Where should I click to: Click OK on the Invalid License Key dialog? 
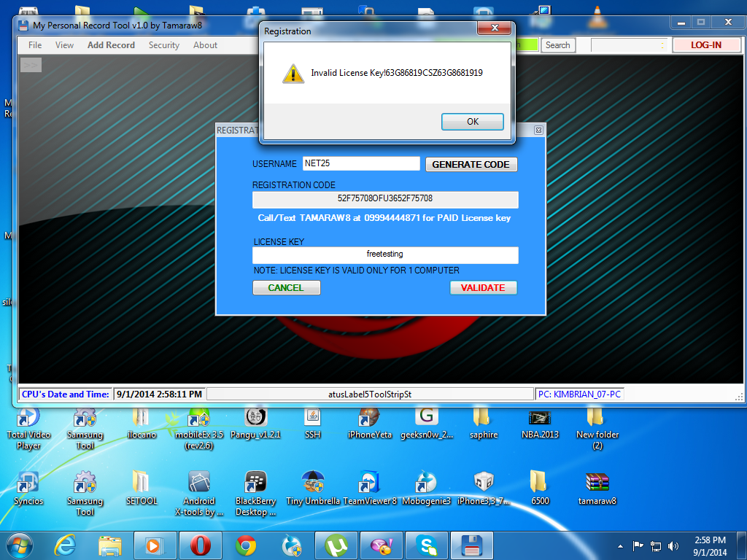coord(472,122)
